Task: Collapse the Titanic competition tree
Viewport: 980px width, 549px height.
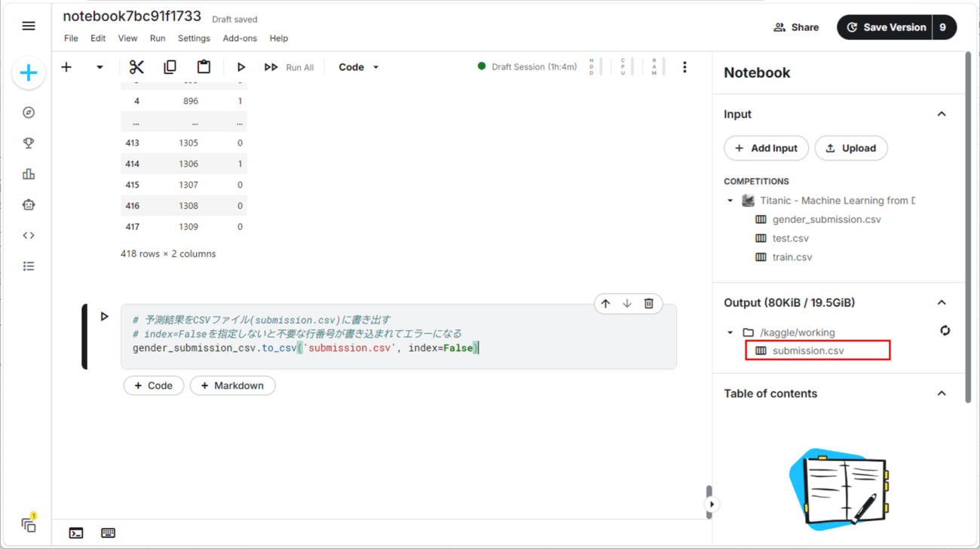Action: tap(730, 201)
